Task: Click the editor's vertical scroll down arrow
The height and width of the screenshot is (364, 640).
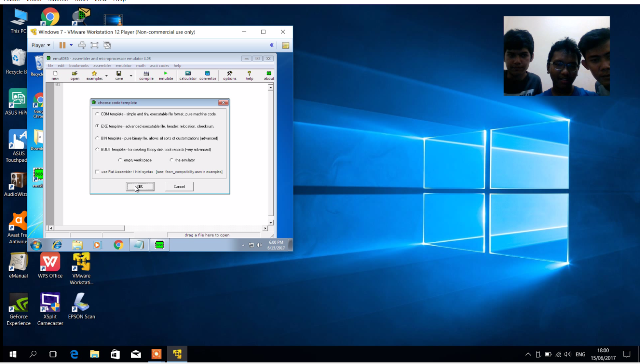Action: coord(271,223)
